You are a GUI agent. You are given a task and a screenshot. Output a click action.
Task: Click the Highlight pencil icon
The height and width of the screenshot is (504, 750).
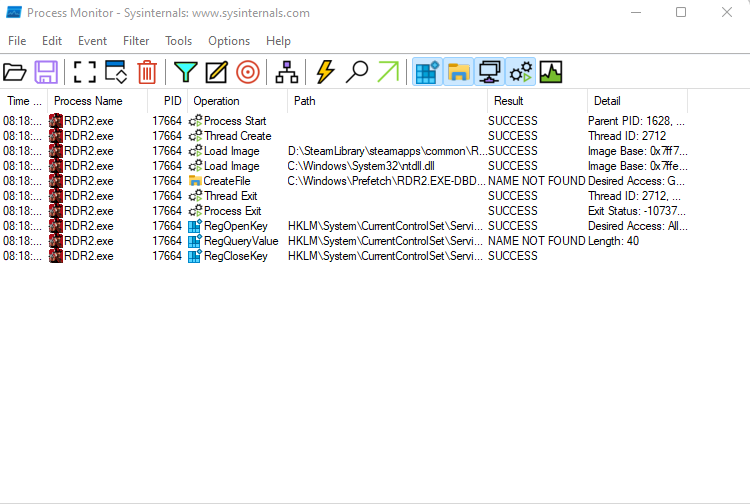(217, 72)
